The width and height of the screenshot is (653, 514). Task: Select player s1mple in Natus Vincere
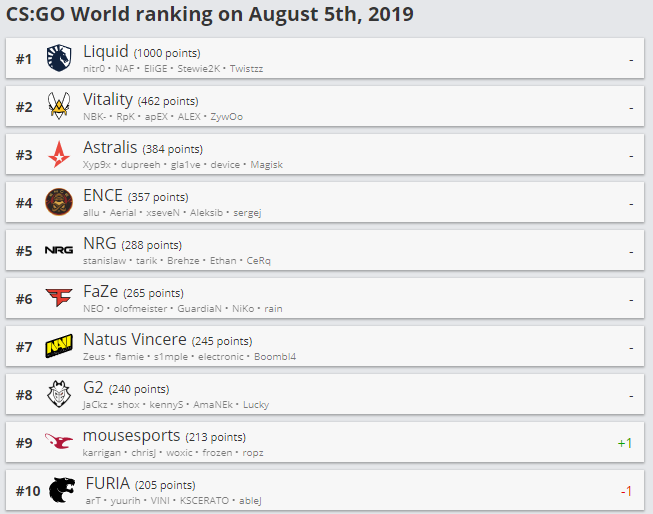coord(169,357)
